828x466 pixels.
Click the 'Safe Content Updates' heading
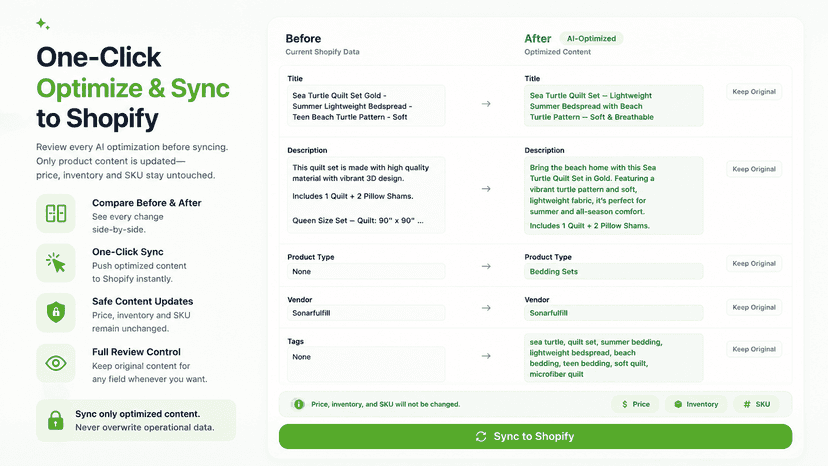(143, 302)
